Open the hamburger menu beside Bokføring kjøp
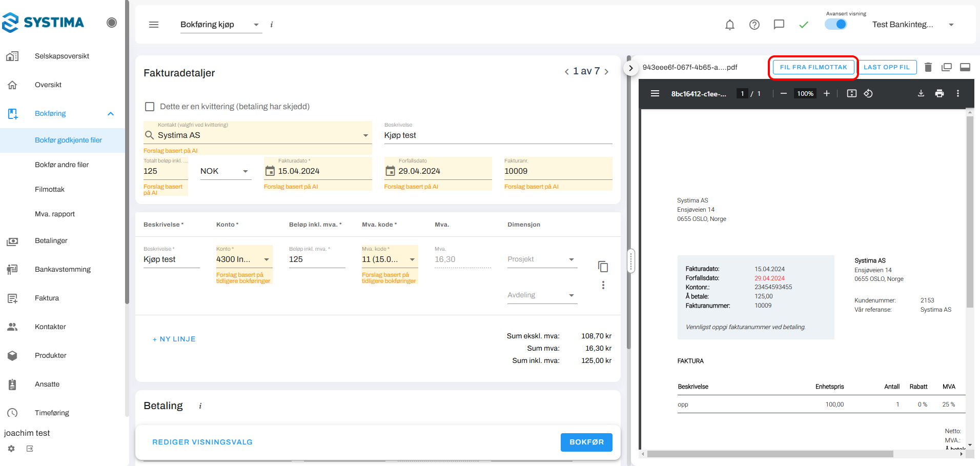This screenshot has width=980, height=466. coord(154,25)
